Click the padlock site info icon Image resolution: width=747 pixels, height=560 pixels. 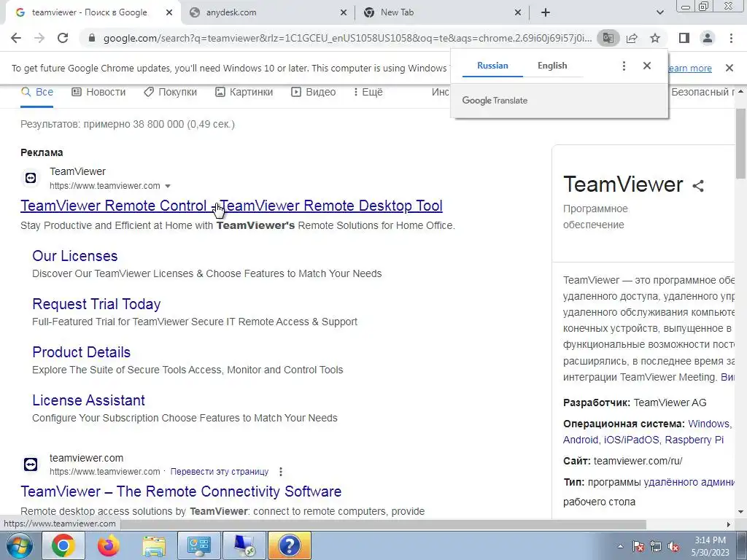92,38
